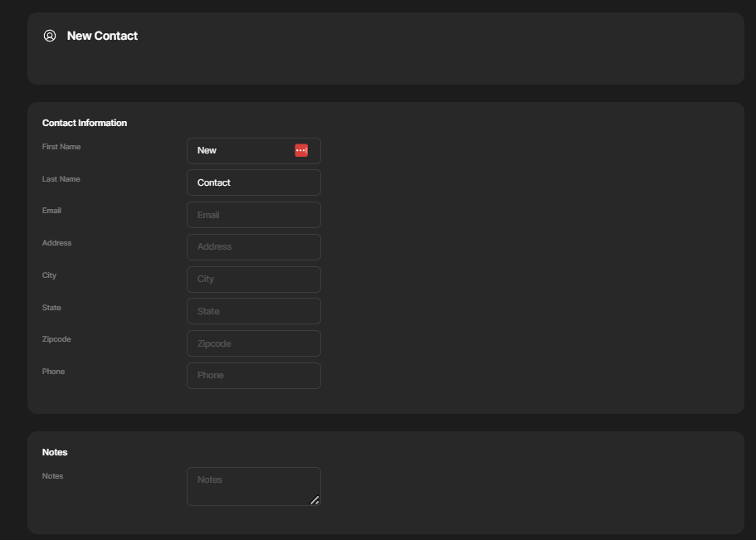Screen dimensions: 756x540
Task: Select the State input field
Action: (254, 311)
